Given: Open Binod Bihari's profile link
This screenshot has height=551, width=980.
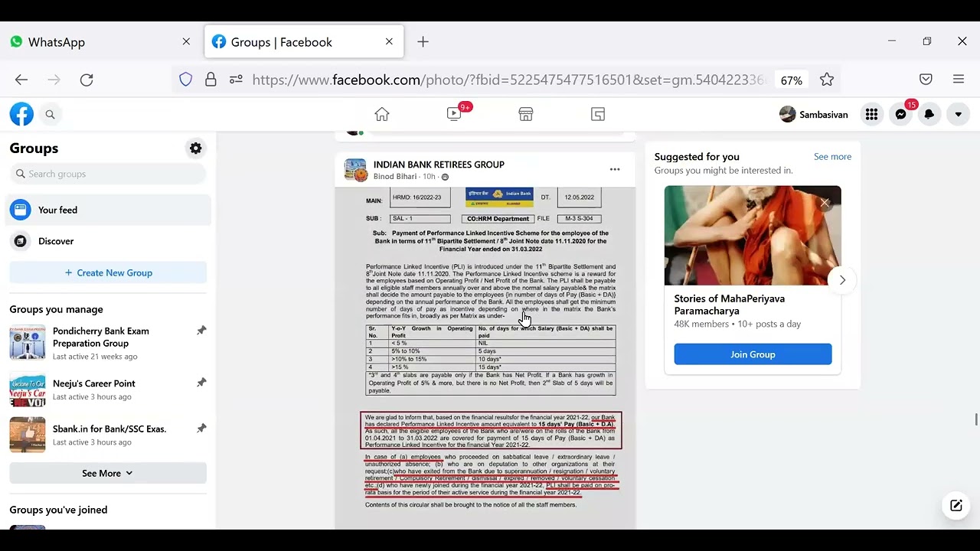Looking at the screenshot, I should pyautogui.click(x=395, y=177).
